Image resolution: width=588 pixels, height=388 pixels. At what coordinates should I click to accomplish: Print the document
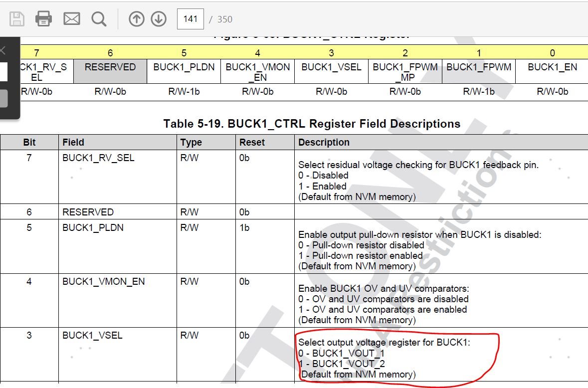pos(43,19)
